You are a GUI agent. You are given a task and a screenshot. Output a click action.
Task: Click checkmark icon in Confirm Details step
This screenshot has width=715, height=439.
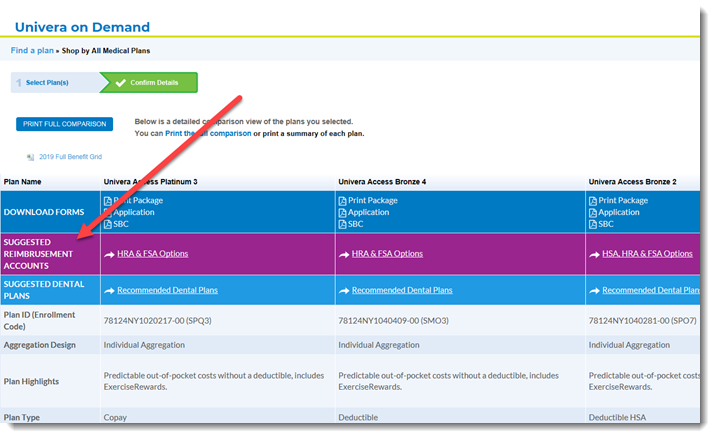[120, 83]
